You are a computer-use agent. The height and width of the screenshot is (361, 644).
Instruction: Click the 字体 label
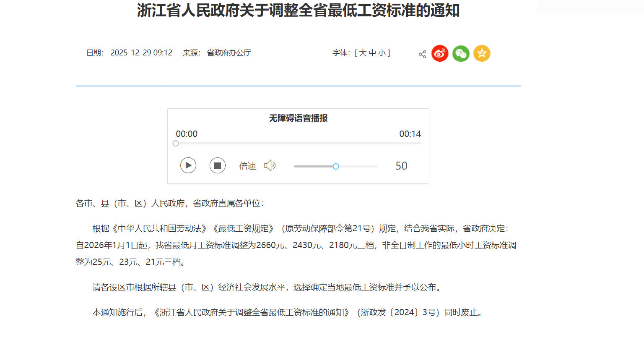(x=341, y=52)
